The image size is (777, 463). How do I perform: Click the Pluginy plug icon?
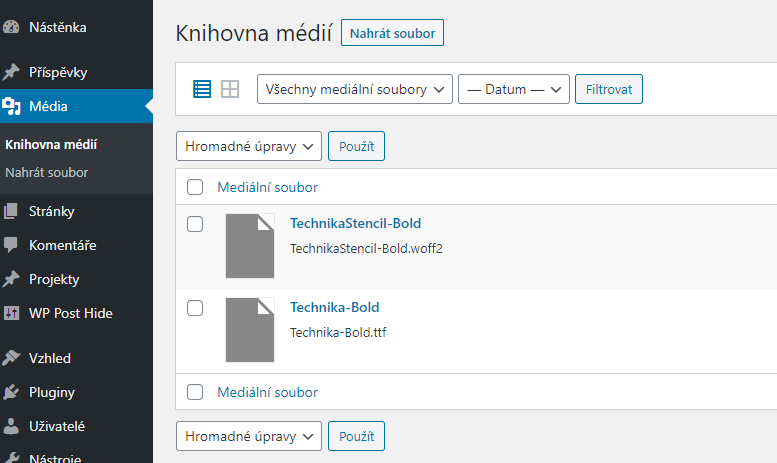click(11, 392)
